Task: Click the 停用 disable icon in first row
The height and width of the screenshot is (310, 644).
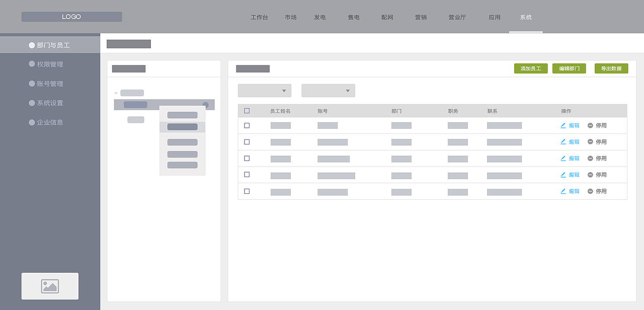Action: coord(590,125)
